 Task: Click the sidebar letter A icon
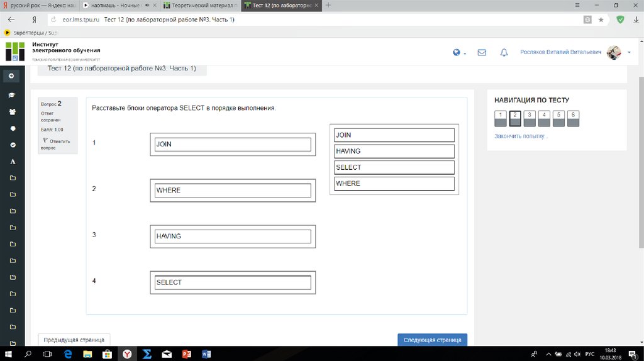point(13,162)
